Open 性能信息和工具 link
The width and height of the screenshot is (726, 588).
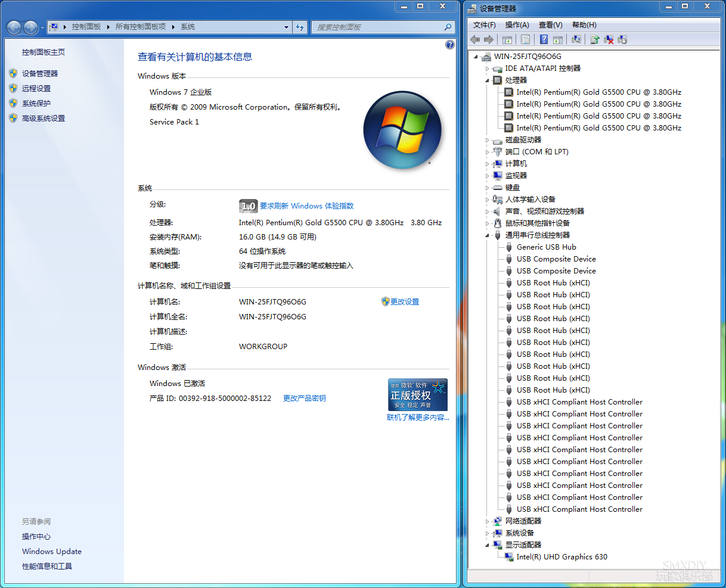pos(47,567)
